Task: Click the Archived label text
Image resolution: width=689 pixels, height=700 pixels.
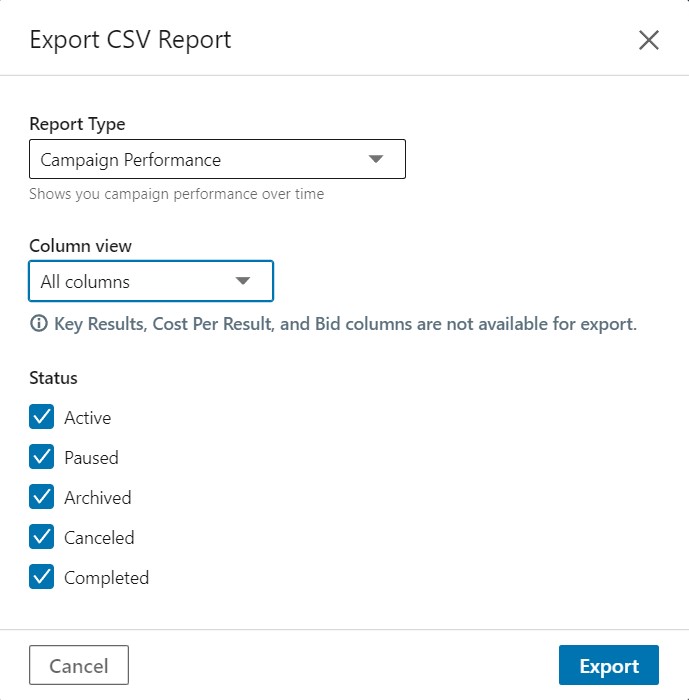Action: coord(98,498)
